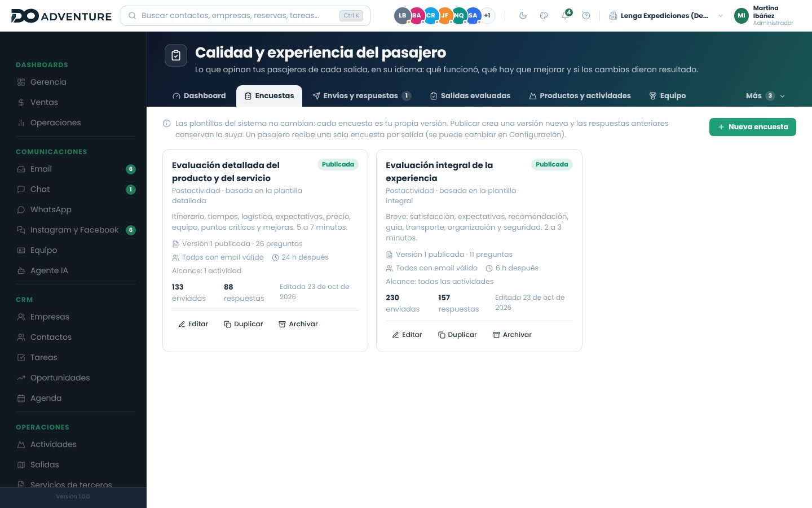Open Tareas in the sidebar
This screenshot has width=812, height=508.
(x=76, y=357)
